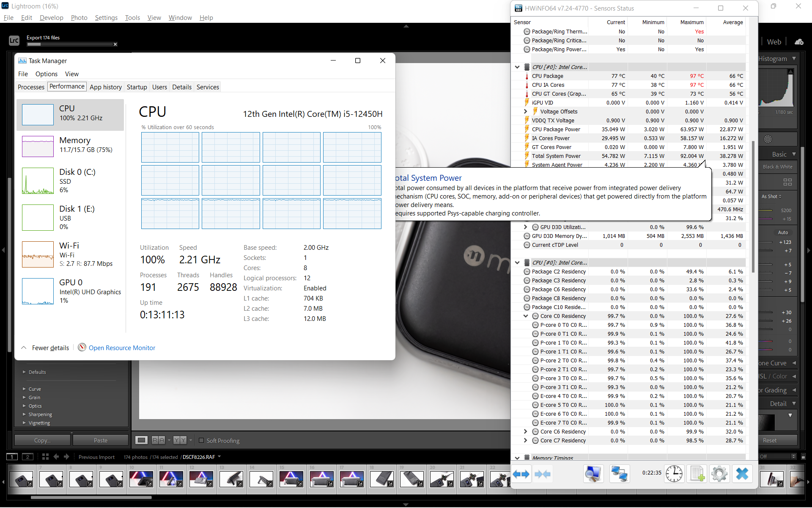Open Task Manager Options menu
The width and height of the screenshot is (812, 508).
coord(47,74)
